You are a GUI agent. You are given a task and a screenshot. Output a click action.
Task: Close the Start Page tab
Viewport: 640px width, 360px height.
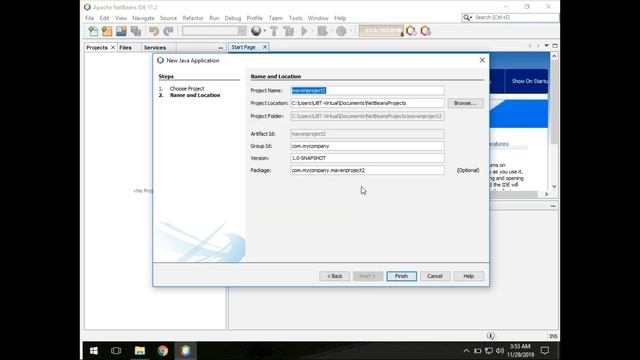point(264,47)
